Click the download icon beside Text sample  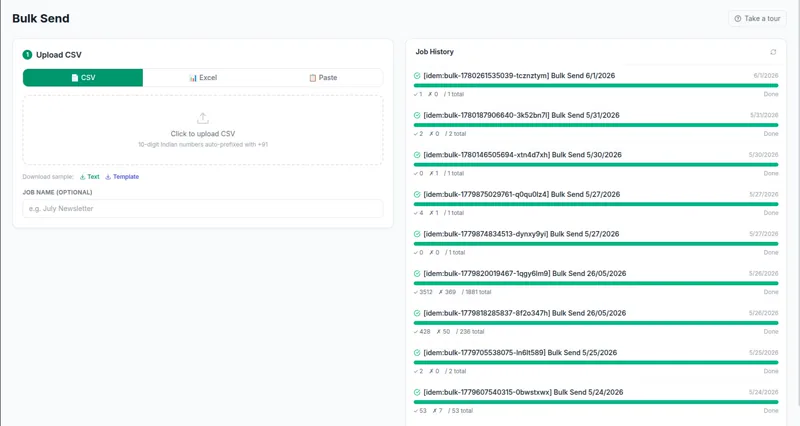click(82, 177)
